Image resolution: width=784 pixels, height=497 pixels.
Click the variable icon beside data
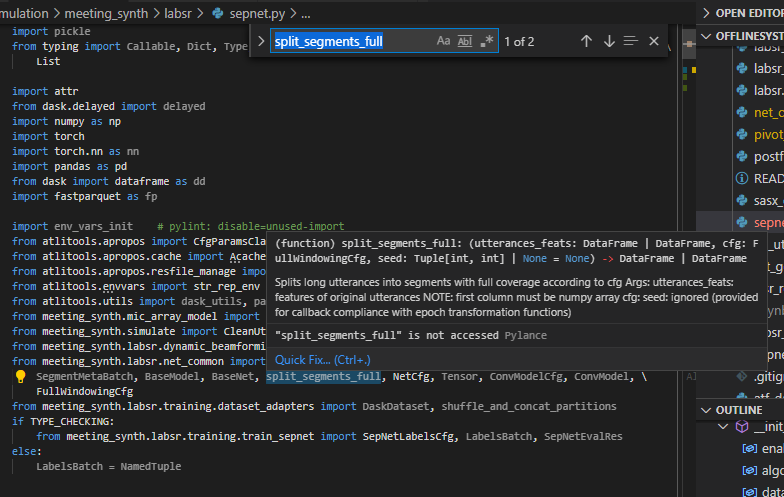tap(750, 492)
